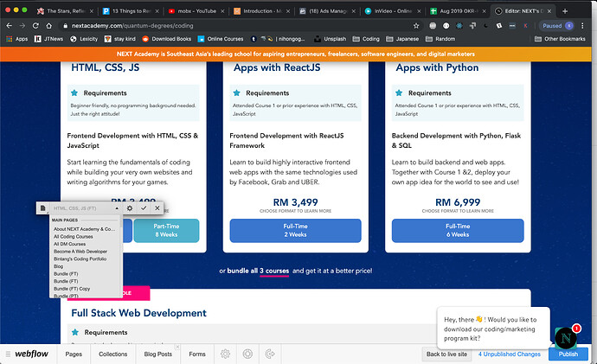Viewport: 597px width, 364px height.
Task: Click the Full-Time 6 Weeks button
Action: [x=458, y=231]
